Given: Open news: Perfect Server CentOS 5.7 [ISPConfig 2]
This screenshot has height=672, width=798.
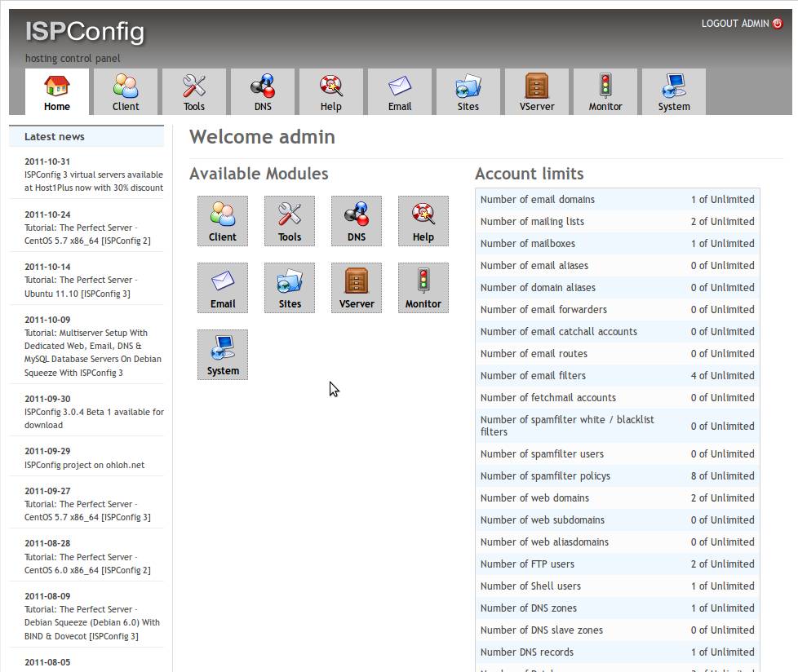Looking at the screenshot, I should [x=87, y=234].
